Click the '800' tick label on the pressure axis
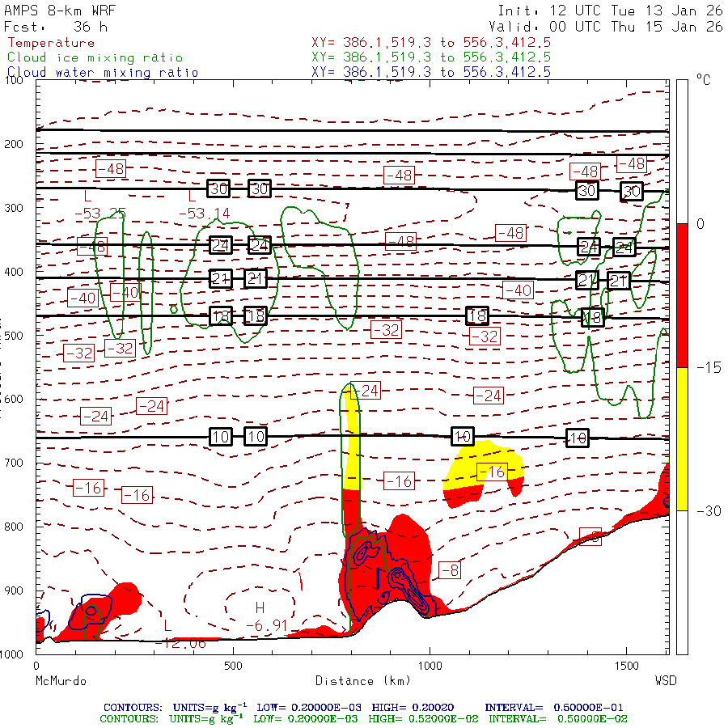 [14, 527]
